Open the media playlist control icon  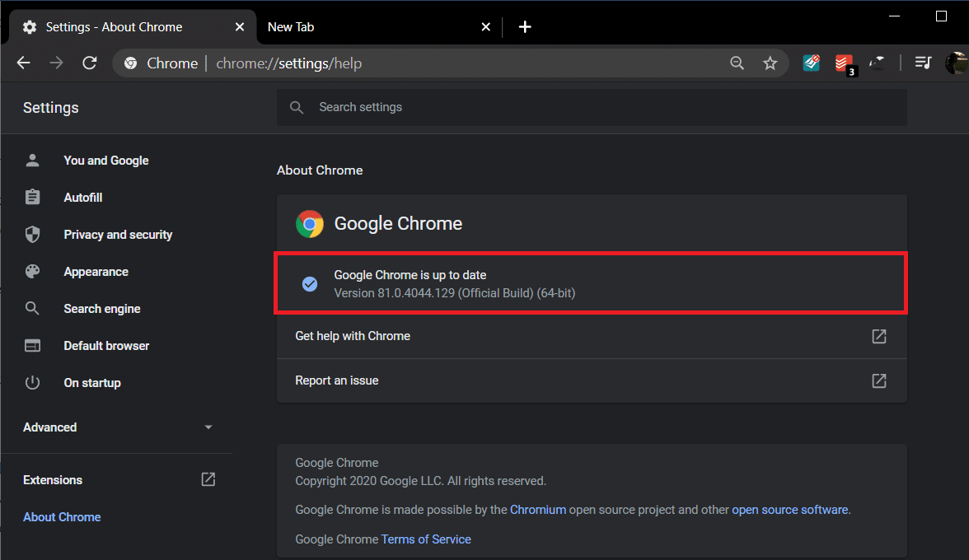(923, 63)
